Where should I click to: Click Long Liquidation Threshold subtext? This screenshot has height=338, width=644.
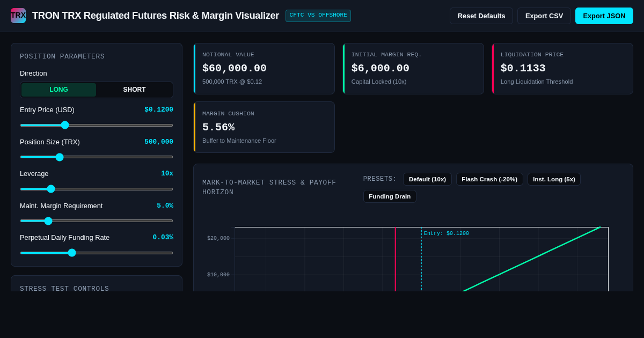point(537,82)
